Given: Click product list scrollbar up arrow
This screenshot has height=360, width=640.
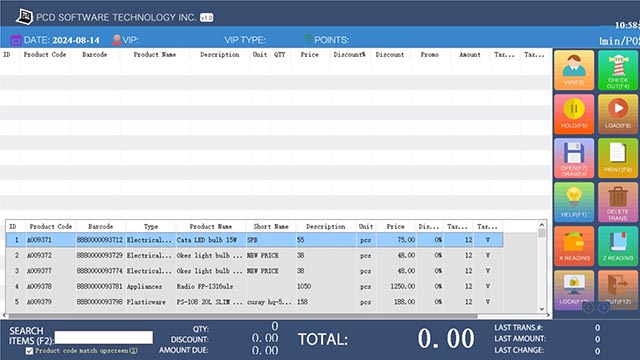Looking at the screenshot, I should coord(542,224).
